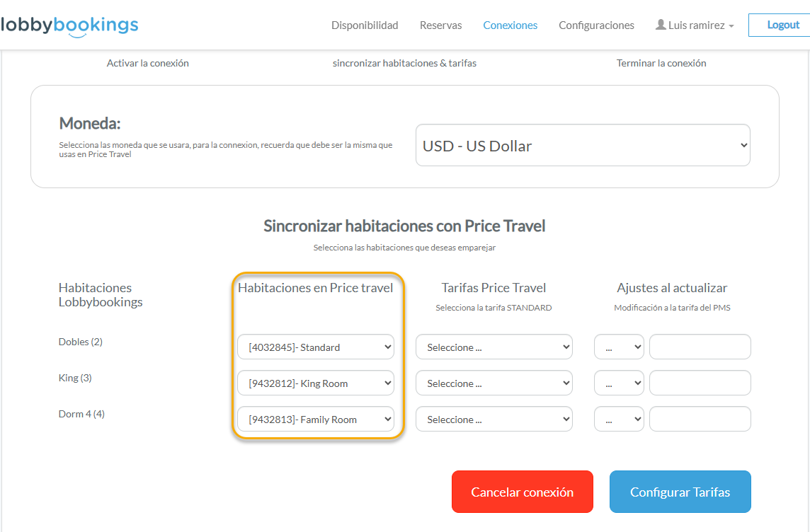
Task: Click the adjustment value field for King
Action: tap(700, 383)
